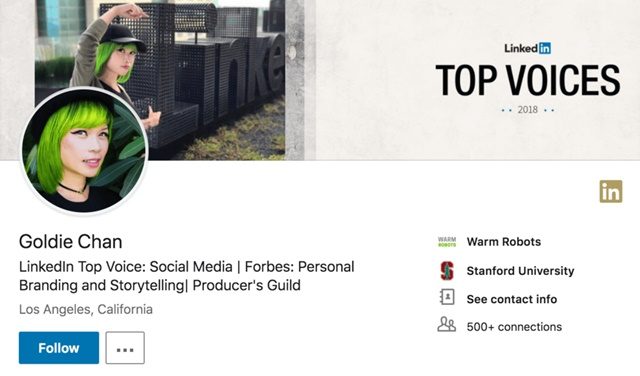Screen dimensions: 640x376
Task: Click the gold LinkedIn Premium badge icon
Action: tap(611, 191)
